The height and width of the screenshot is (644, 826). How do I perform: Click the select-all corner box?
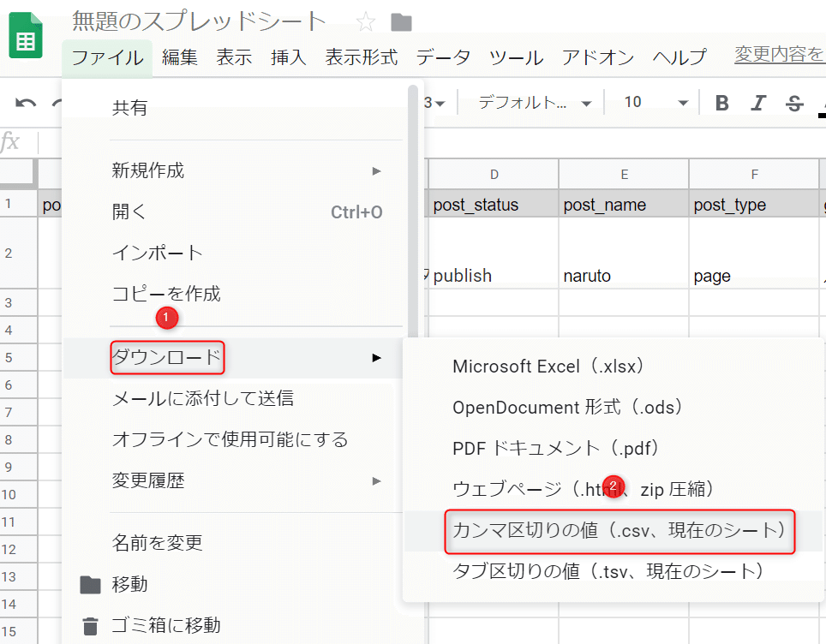(19, 173)
